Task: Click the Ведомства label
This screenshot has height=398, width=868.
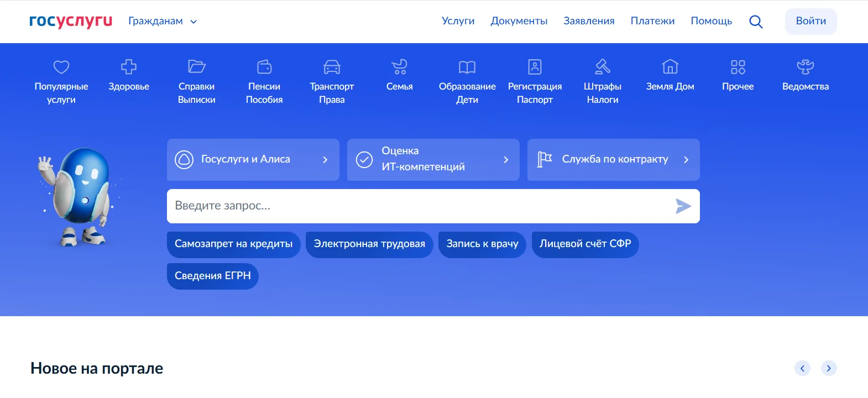Action: [x=806, y=86]
